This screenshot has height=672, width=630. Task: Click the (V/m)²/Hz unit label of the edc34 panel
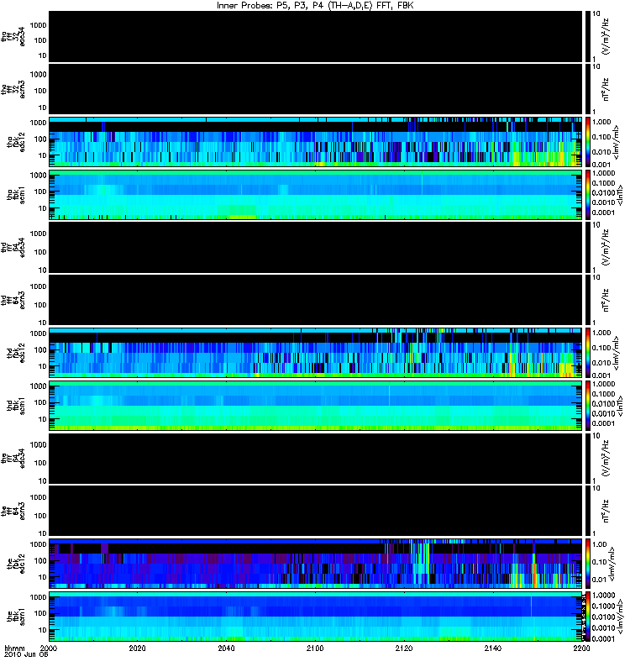click(606, 458)
